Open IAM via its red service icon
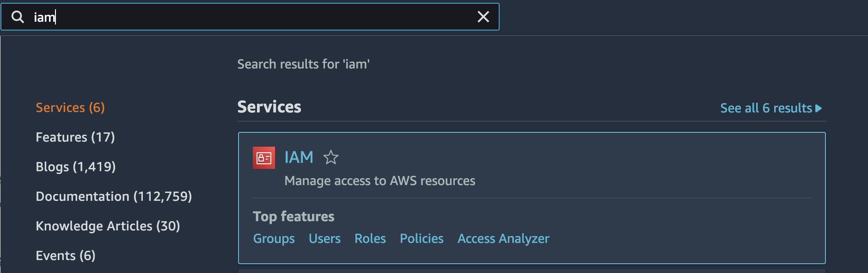 (x=263, y=157)
